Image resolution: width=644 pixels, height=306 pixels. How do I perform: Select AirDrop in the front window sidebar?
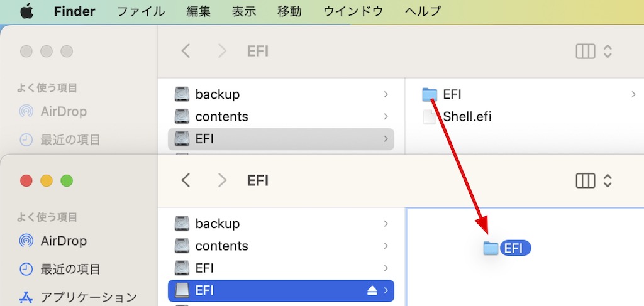click(64, 241)
